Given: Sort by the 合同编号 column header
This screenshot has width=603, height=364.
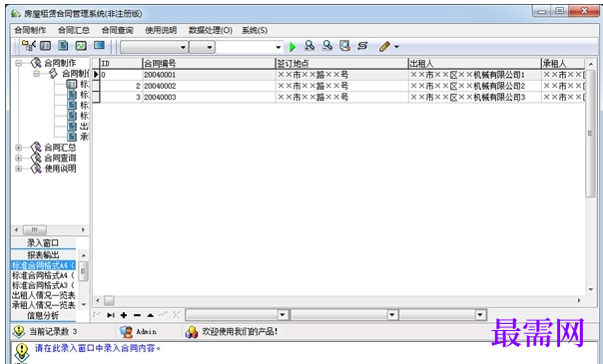Looking at the screenshot, I should point(209,64).
